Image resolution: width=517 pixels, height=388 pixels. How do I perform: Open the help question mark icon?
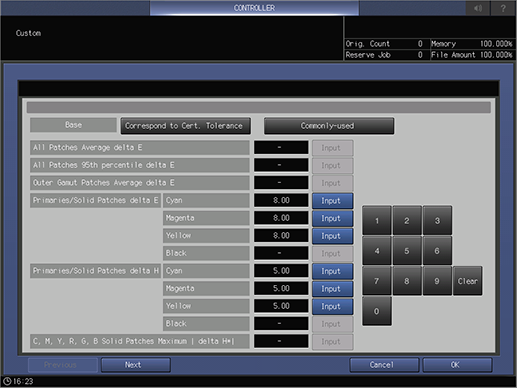503,8
